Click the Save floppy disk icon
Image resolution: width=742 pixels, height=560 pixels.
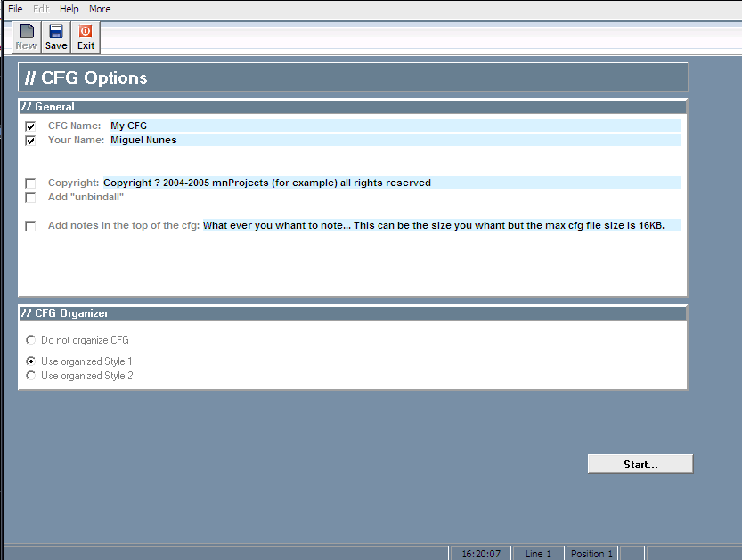pos(56,37)
